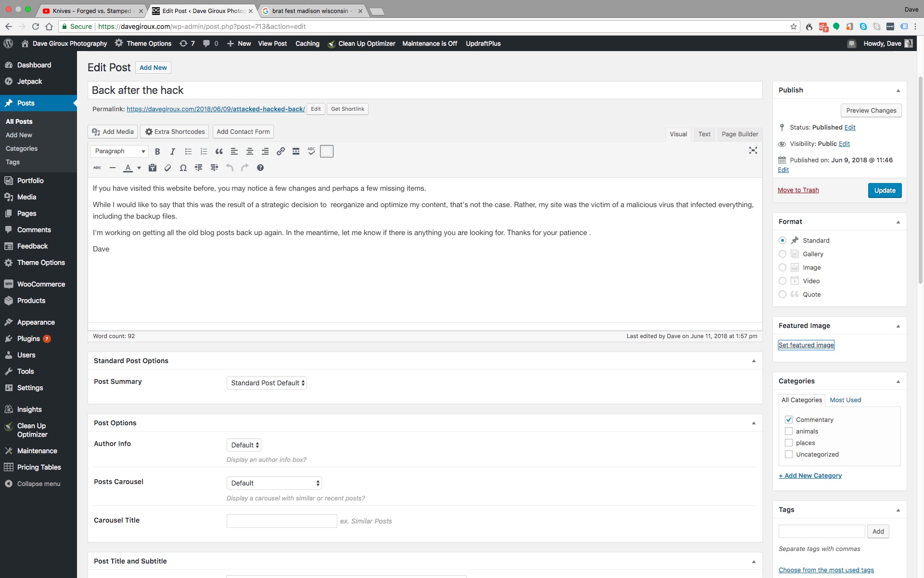Insert Read More tag icon
The width and height of the screenshot is (924, 578).
click(296, 151)
